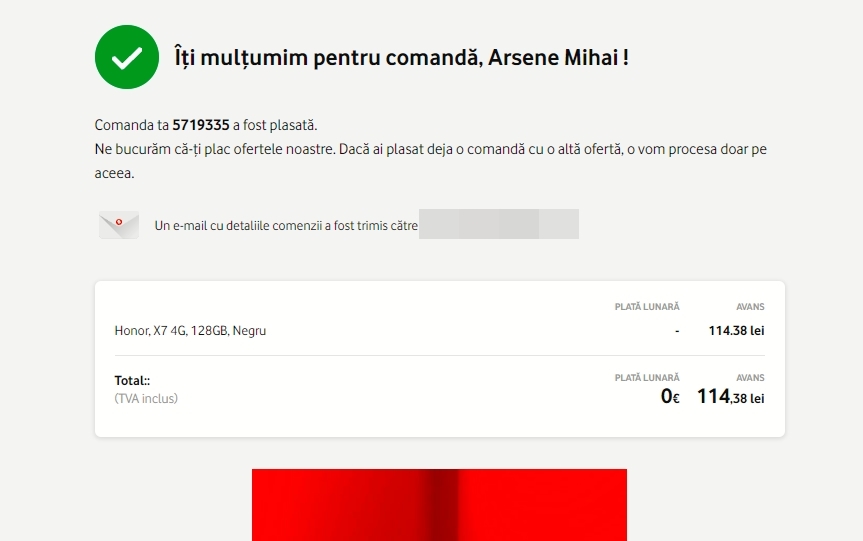Viewport: 863px width, 541px height.
Task: Click the product's 114.38 lei advance price
Action: (x=736, y=331)
